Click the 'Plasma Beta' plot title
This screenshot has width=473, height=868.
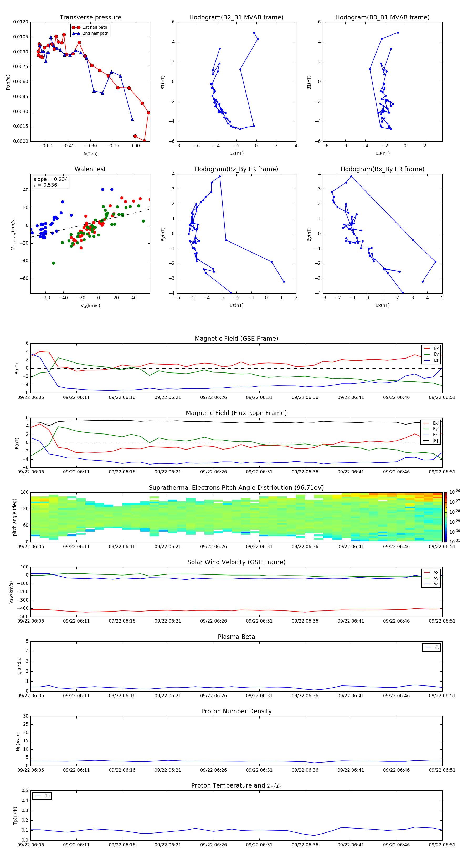pos(236,637)
